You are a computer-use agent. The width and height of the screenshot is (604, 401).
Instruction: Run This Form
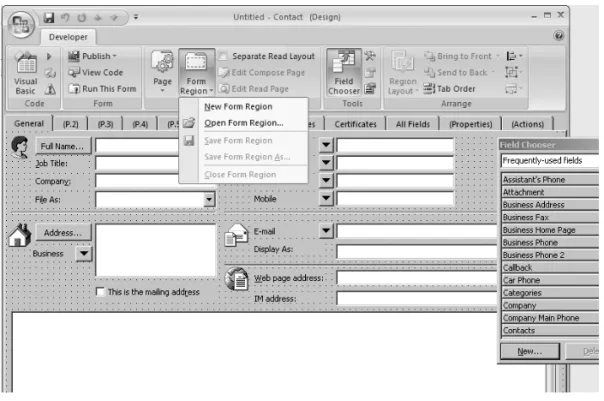102,89
